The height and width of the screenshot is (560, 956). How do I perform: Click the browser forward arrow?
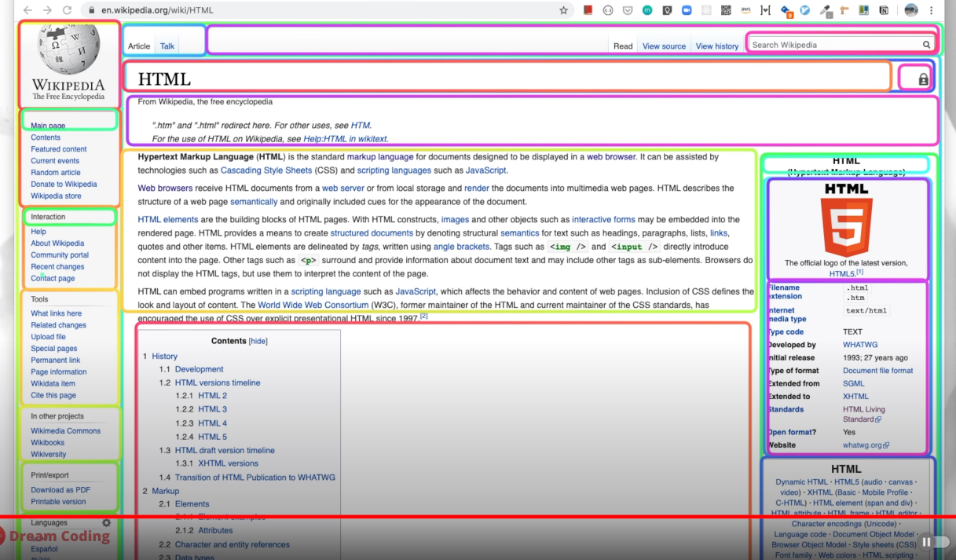click(x=47, y=10)
